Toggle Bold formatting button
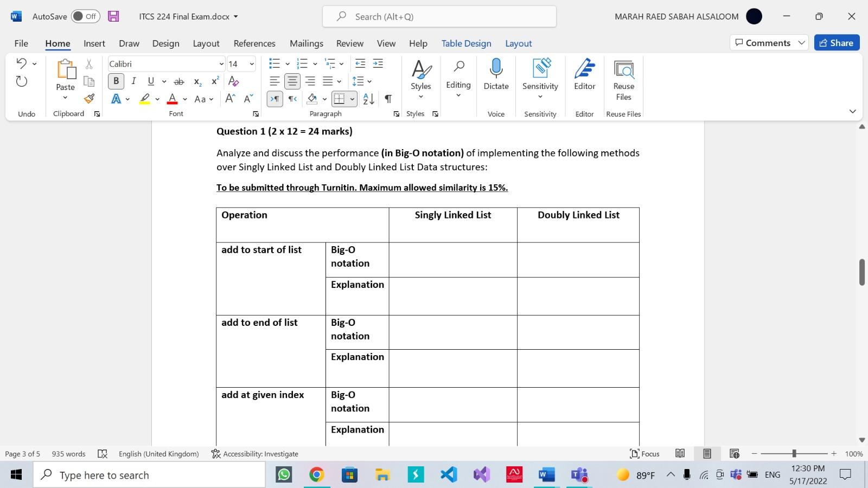 click(116, 81)
